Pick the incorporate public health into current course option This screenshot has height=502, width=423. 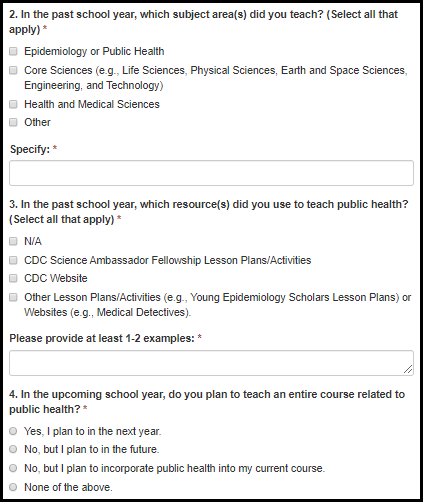(13, 468)
